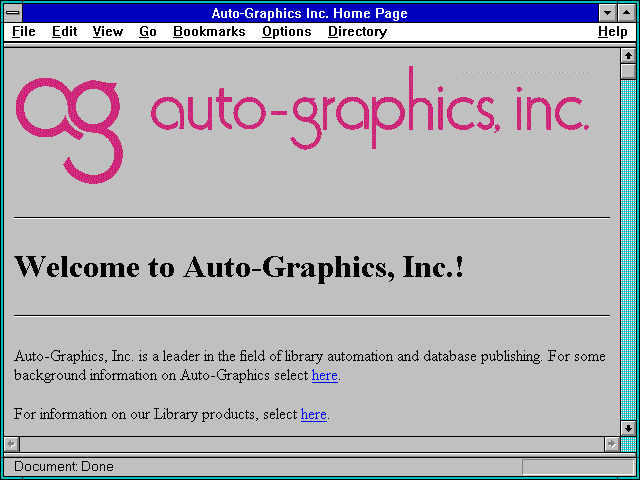Open the Edit menu

[x=64, y=32]
